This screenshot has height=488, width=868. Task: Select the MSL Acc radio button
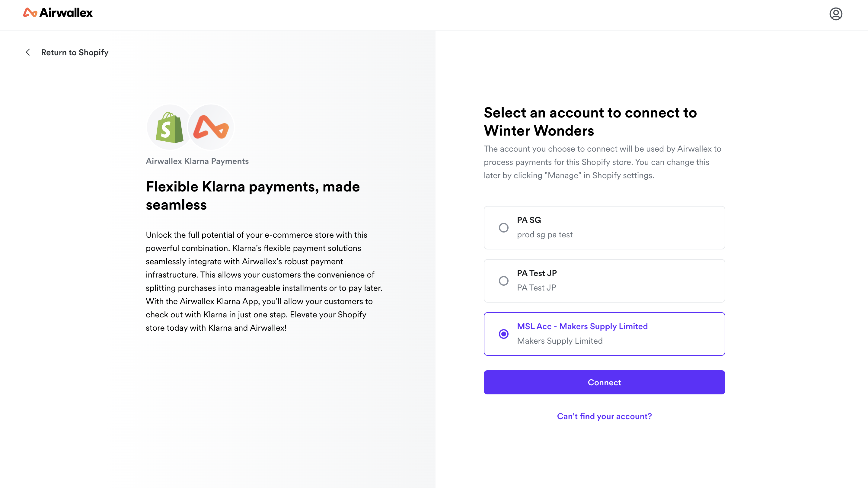[503, 334]
